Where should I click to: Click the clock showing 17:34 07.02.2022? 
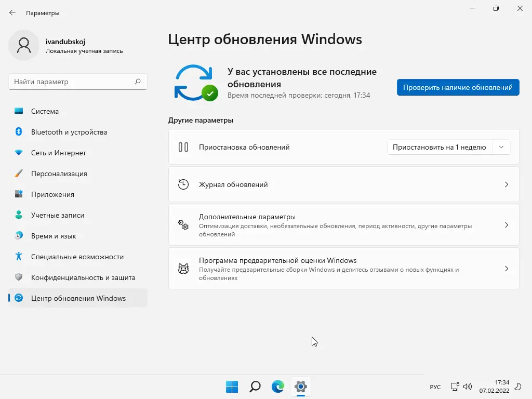click(x=495, y=387)
